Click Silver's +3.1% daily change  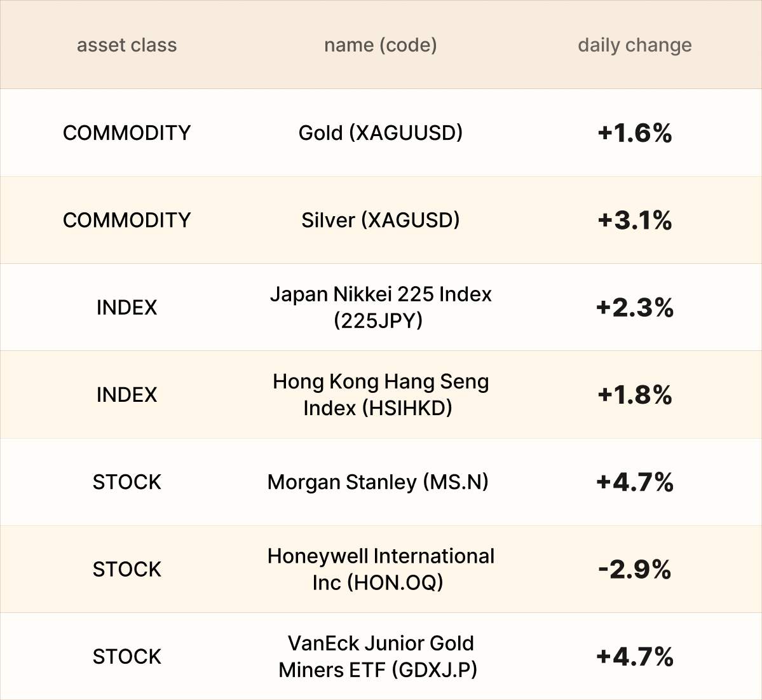(x=634, y=220)
